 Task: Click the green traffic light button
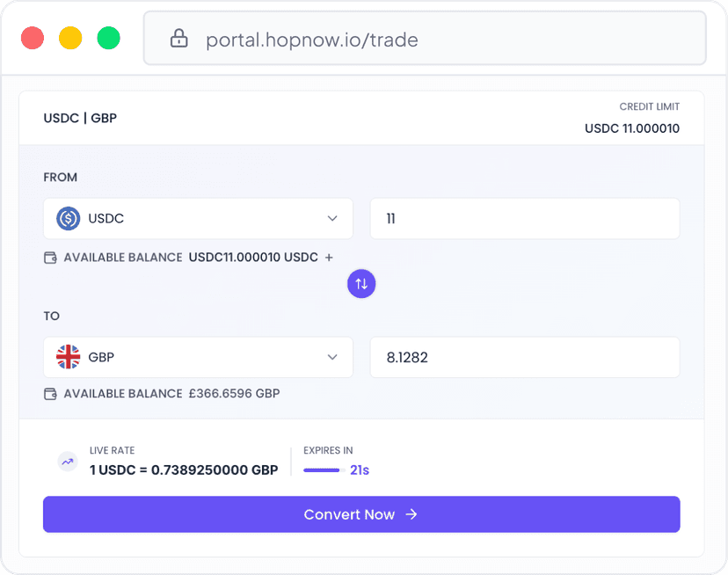point(108,38)
